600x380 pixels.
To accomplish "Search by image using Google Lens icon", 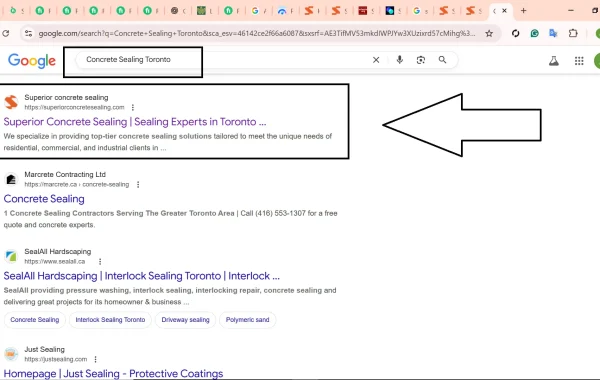I will (421, 60).
